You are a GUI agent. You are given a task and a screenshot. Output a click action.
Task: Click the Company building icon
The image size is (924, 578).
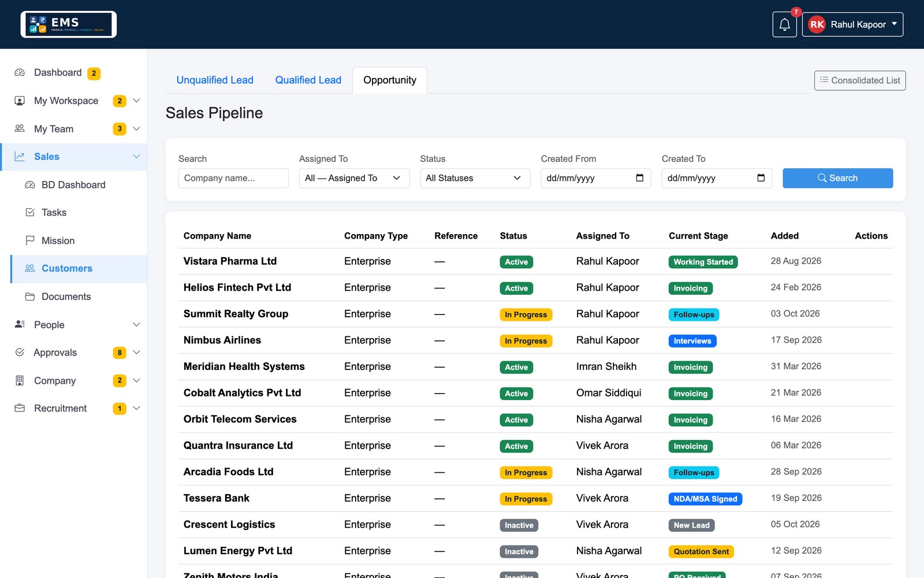tap(20, 380)
